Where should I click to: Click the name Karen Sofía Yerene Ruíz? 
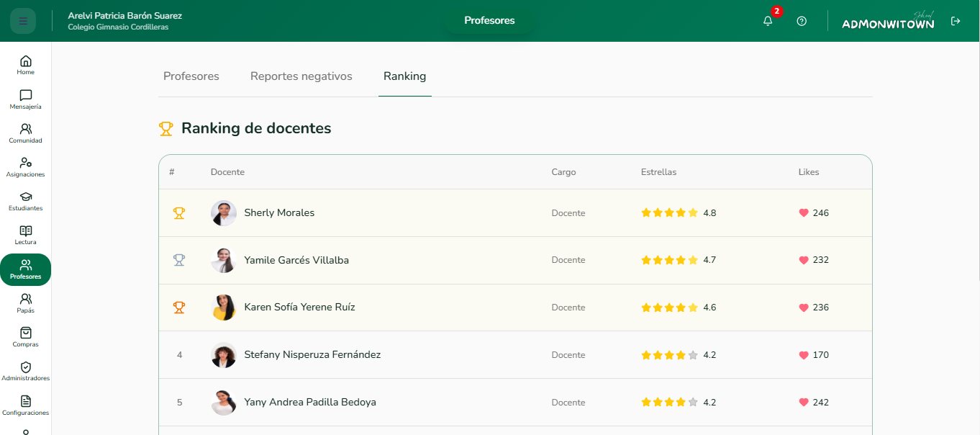point(299,308)
